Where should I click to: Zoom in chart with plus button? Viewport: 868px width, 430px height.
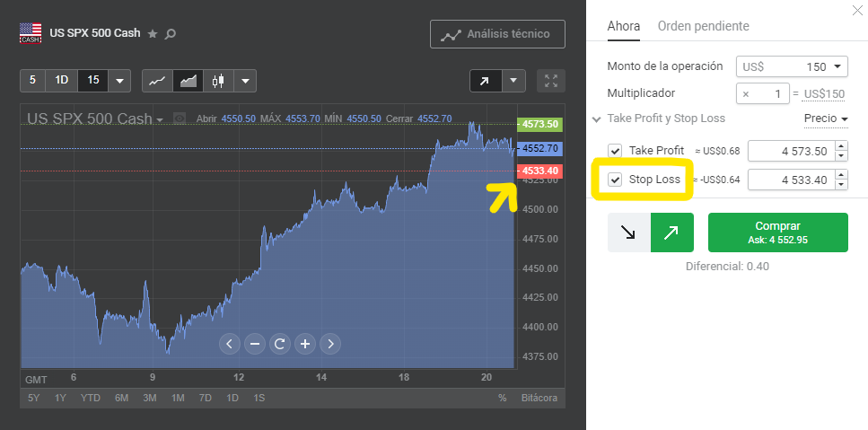coord(305,344)
